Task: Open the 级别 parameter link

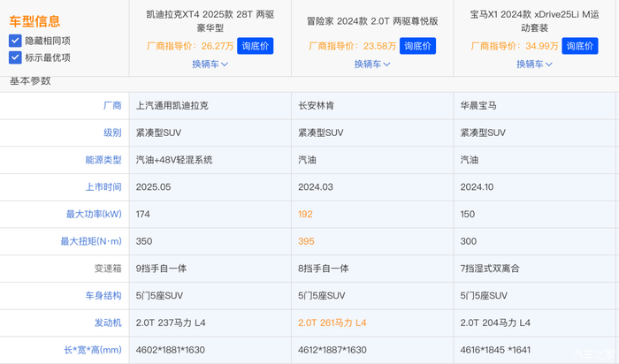Action: (x=111, y=133)
